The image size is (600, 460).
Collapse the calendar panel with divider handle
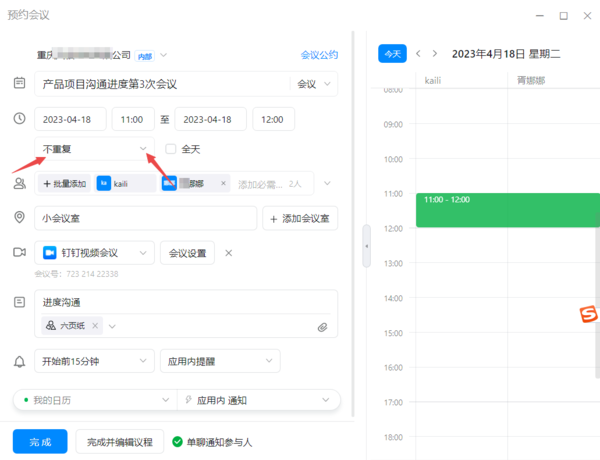(x=366, y=246)
